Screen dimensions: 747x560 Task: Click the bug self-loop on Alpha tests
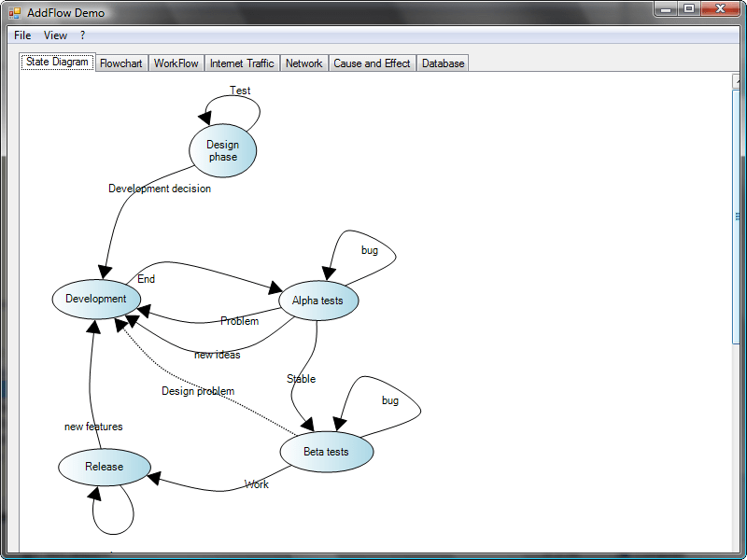pyautogui.click(x=370, y=250)
